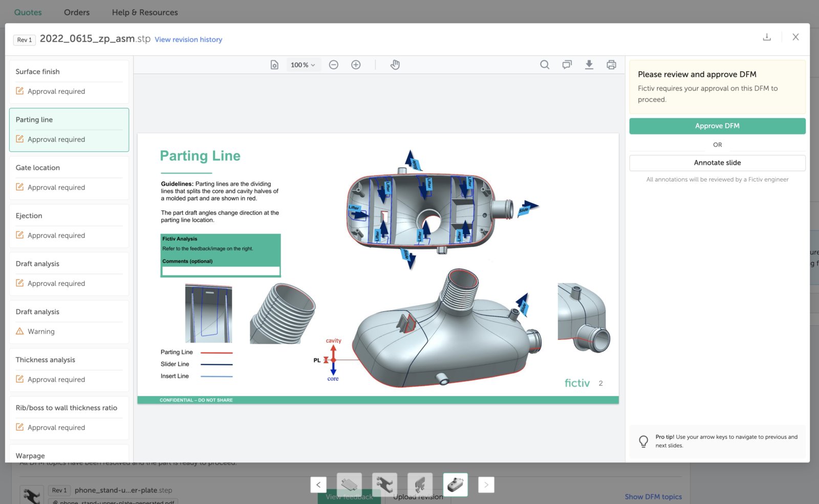Download the slide from the viewer toolbar

point(589,64)
